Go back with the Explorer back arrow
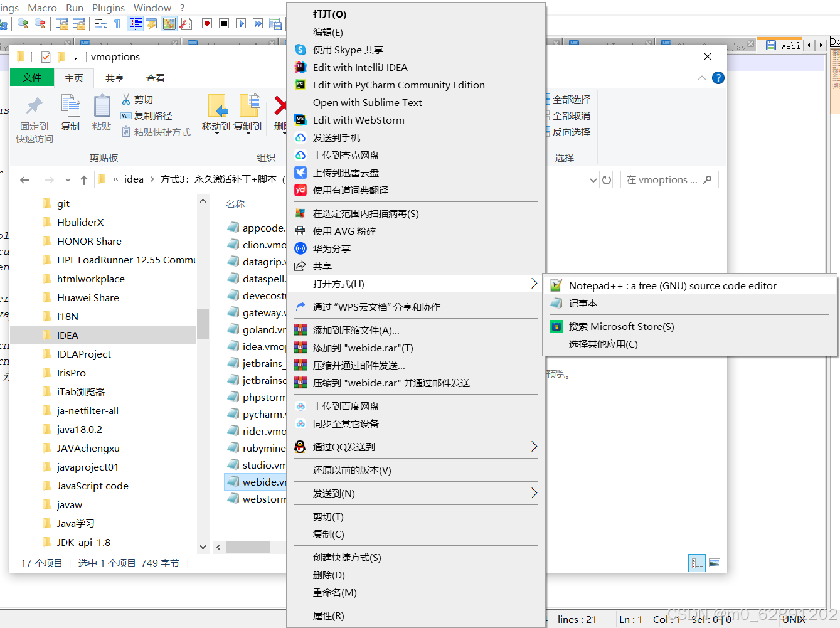 click(x=25, y=180)
